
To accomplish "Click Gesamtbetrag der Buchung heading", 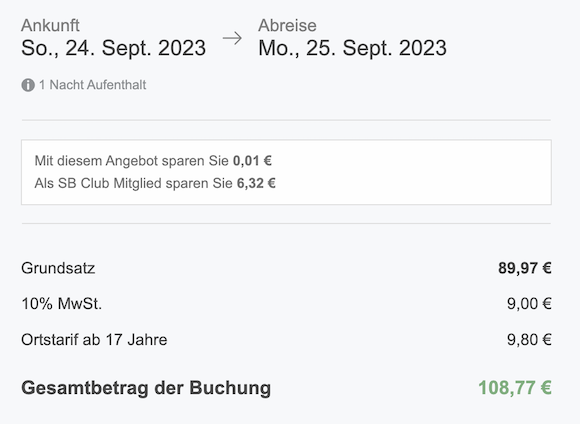I will [x=146, y=388].
